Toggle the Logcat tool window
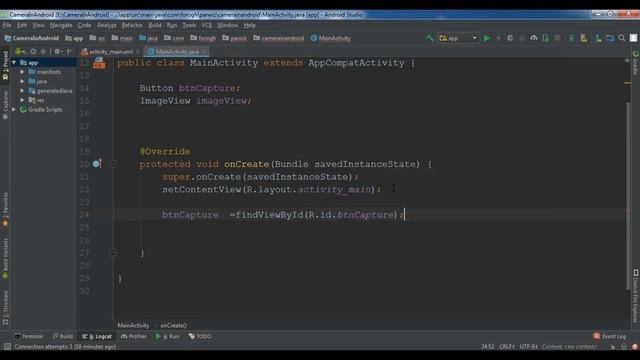 pos(97,336)
